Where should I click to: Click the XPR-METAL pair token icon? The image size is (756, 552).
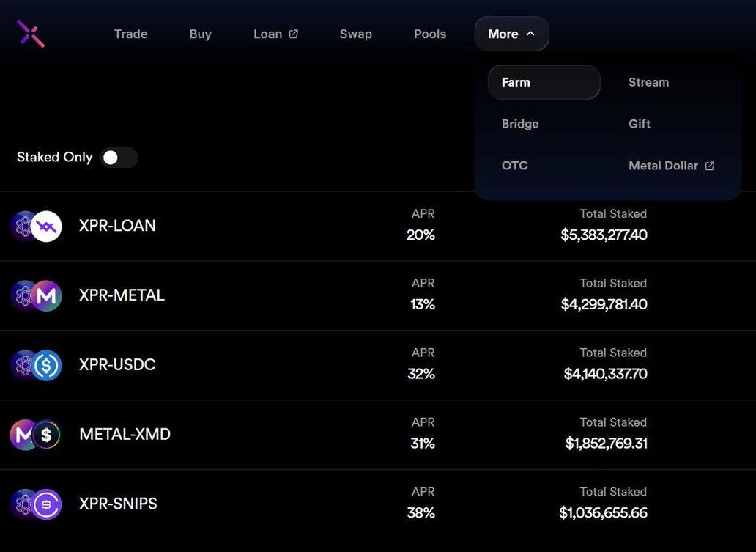tap(36, 295)
